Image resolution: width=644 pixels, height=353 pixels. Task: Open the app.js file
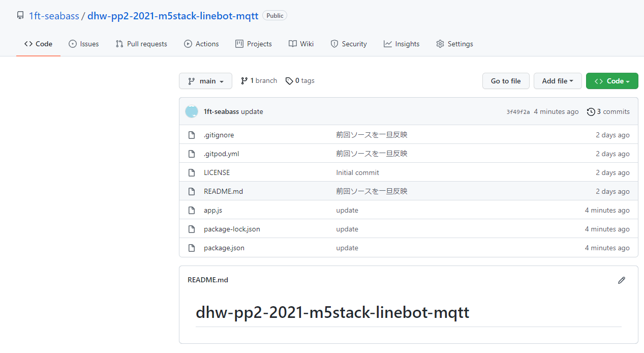[x=213, y=210]
